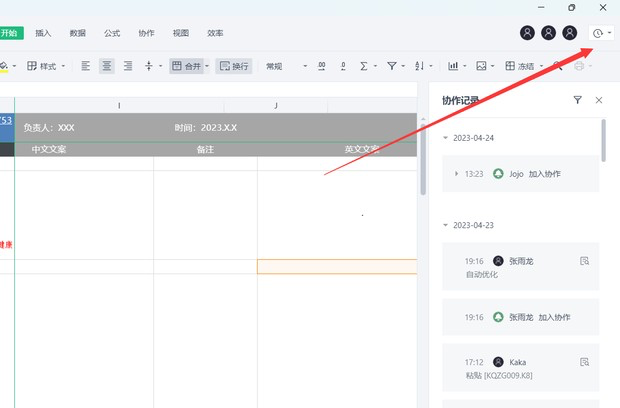Click the 英文文案 header cell

361,149
